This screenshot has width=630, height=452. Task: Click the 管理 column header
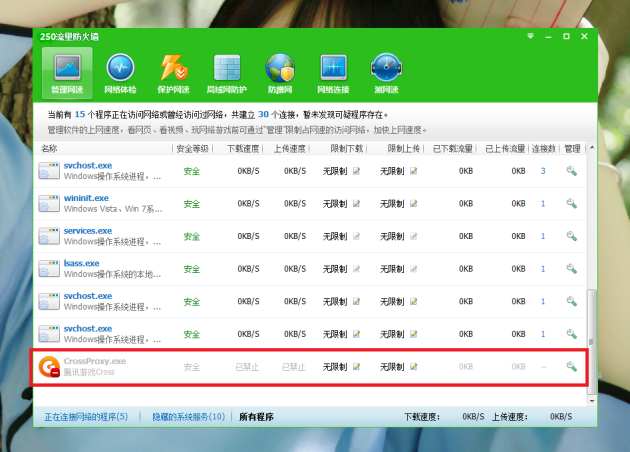[572, 149]
